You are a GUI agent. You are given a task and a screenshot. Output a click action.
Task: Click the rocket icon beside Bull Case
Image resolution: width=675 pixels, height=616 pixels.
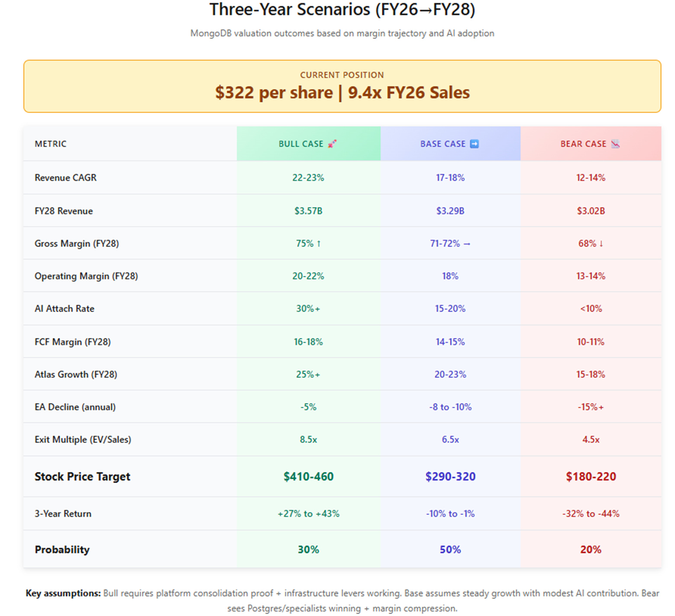332,144
